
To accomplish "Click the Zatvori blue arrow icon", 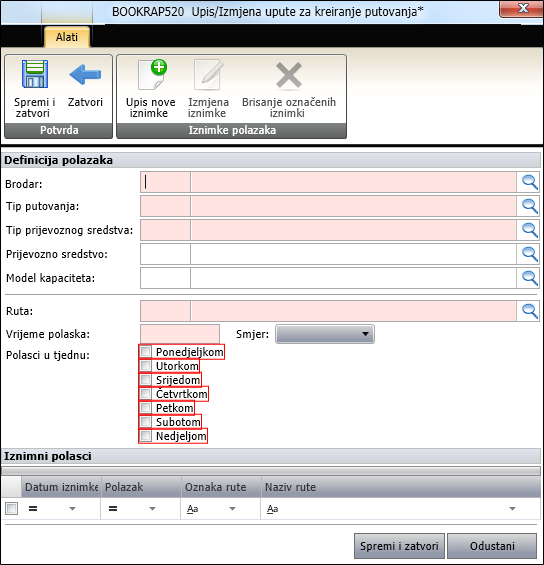I will [x=85, y=75].
